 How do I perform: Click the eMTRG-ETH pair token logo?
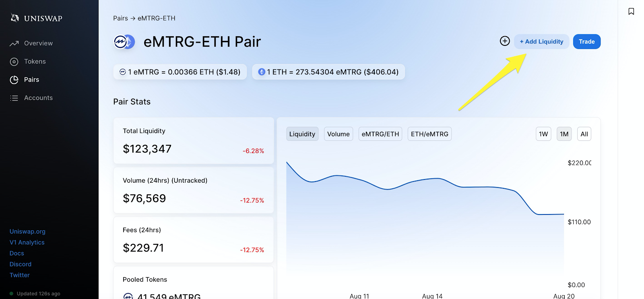[x=124, y=42]
